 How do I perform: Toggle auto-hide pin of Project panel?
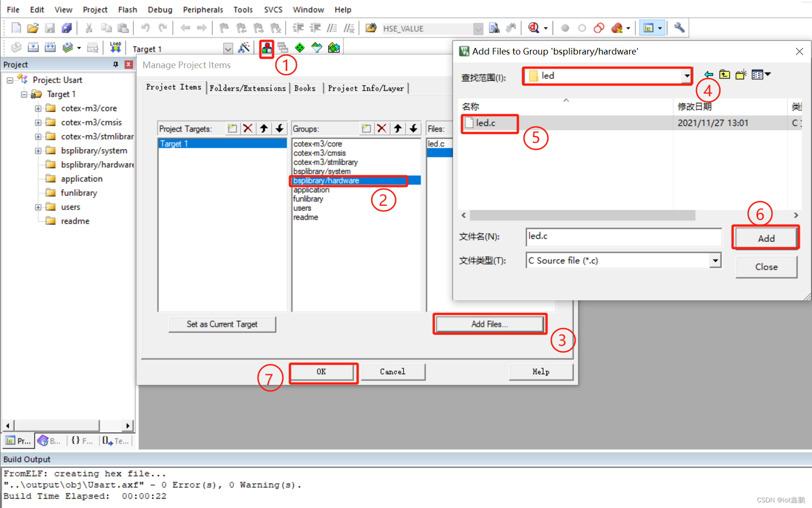116,64
